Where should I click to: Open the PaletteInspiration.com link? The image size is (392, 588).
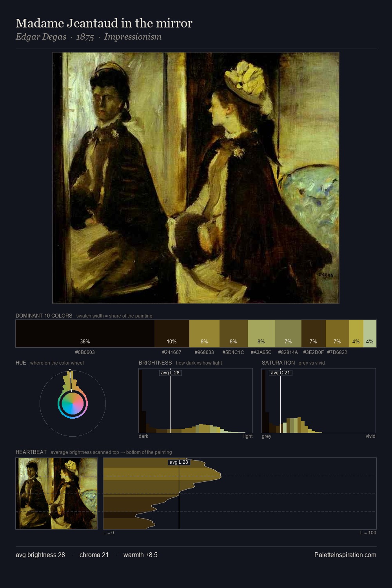coord(345,555)
